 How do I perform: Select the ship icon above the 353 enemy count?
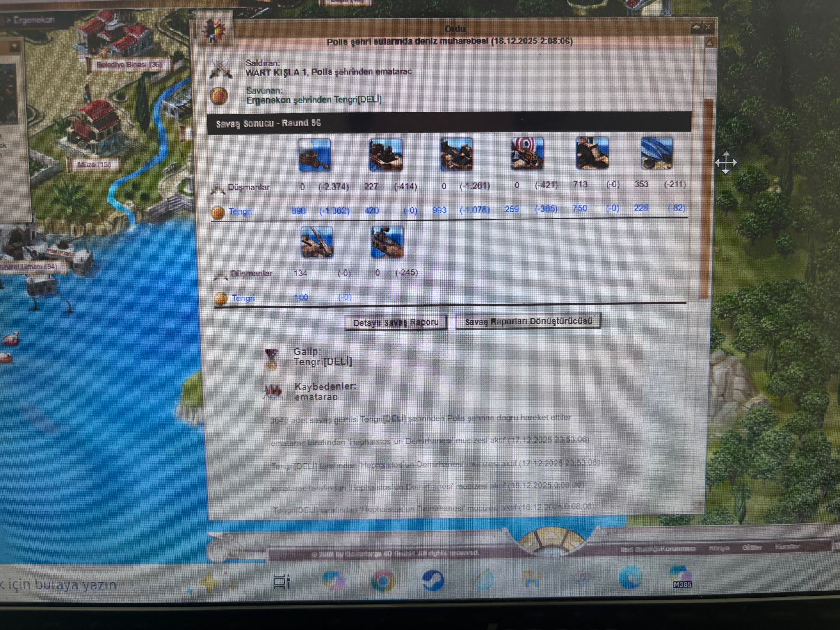(x=657, y=153)
